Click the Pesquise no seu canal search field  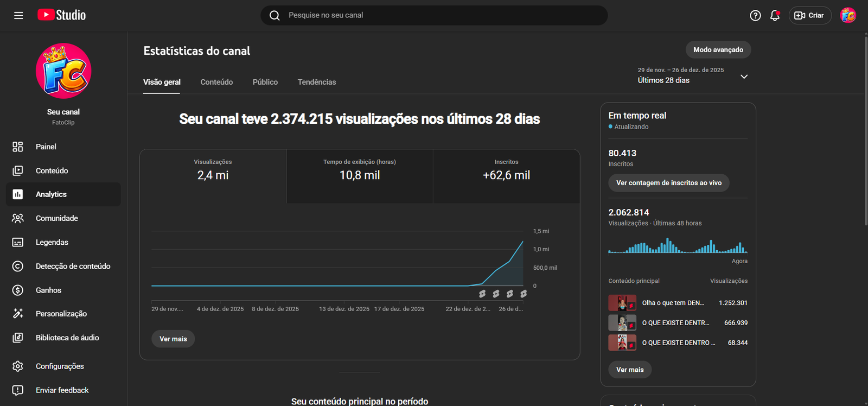tap(434, 15)
